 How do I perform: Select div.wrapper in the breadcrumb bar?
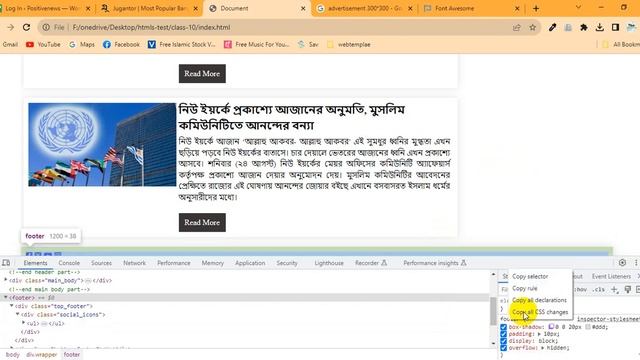pos(42,355)
